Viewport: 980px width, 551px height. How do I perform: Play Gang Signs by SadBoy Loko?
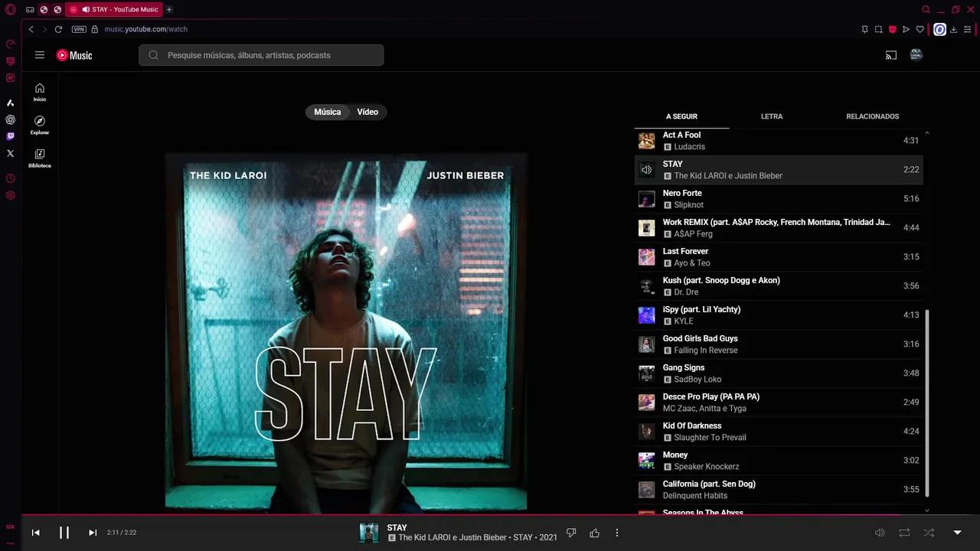coord(779,373)
